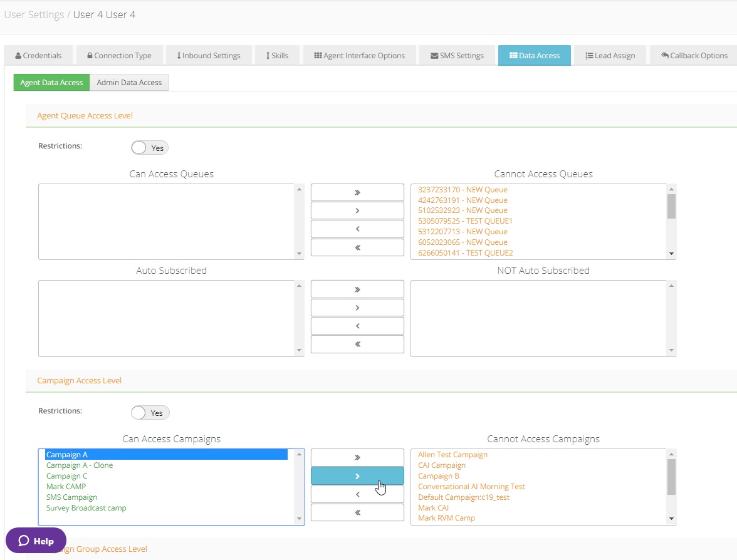
Task: Select Campaign A in Can Access Campaigns
Action: click(167, 455)
